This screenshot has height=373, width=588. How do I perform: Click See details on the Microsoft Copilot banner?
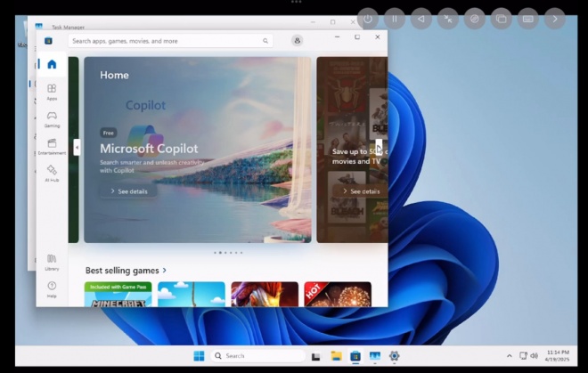click(x=128, y=191)
